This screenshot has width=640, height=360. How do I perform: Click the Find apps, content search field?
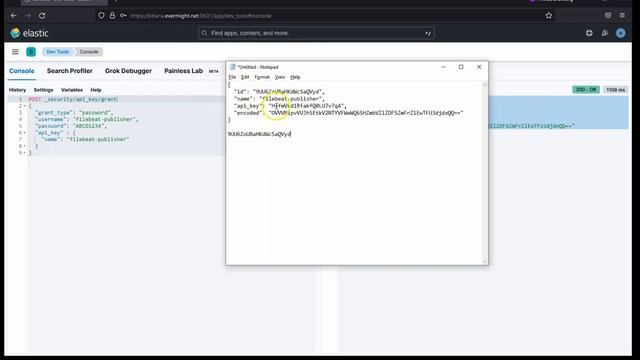(316, 33)
